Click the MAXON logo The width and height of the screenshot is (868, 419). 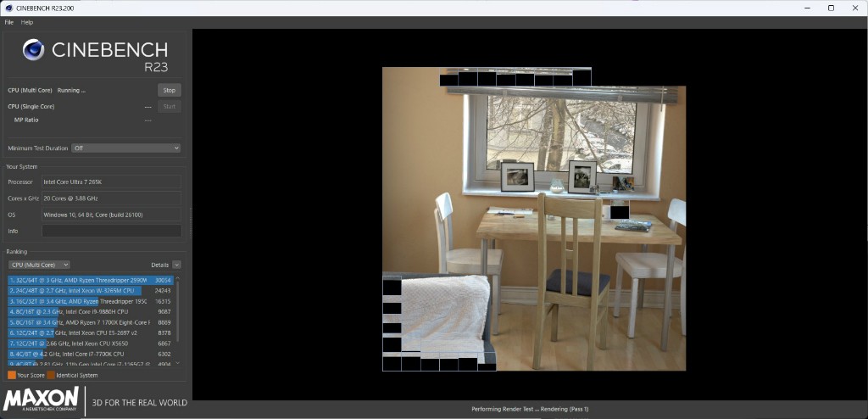pos(42,399)
